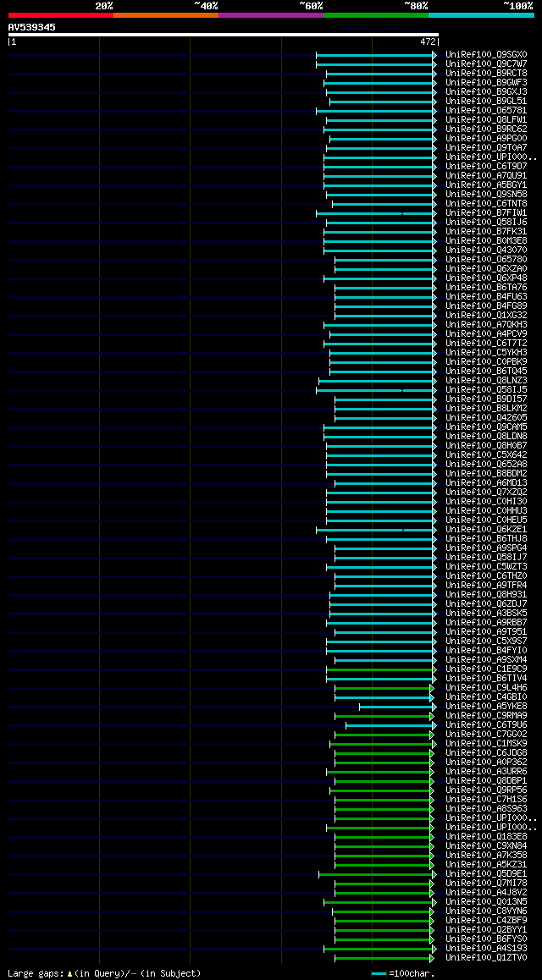Select label UniRef100_Q43070
The height and width of the screenshot is (980, 542).
click(486, 250)
